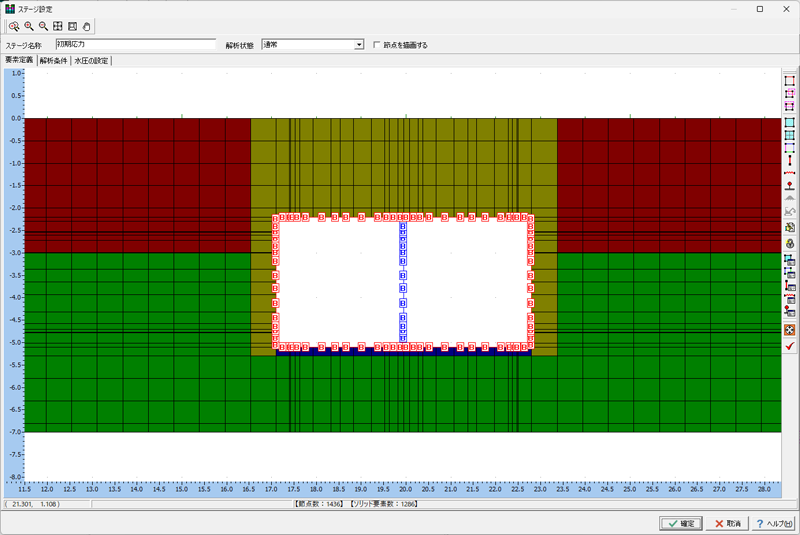Fit entire model to view

pos(58,26)
